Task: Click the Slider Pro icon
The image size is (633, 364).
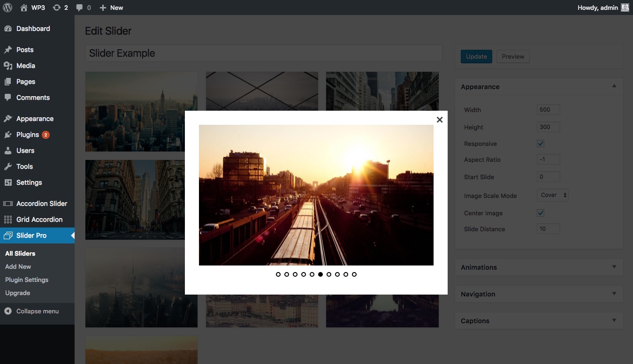Action: (x=8, y=235)
